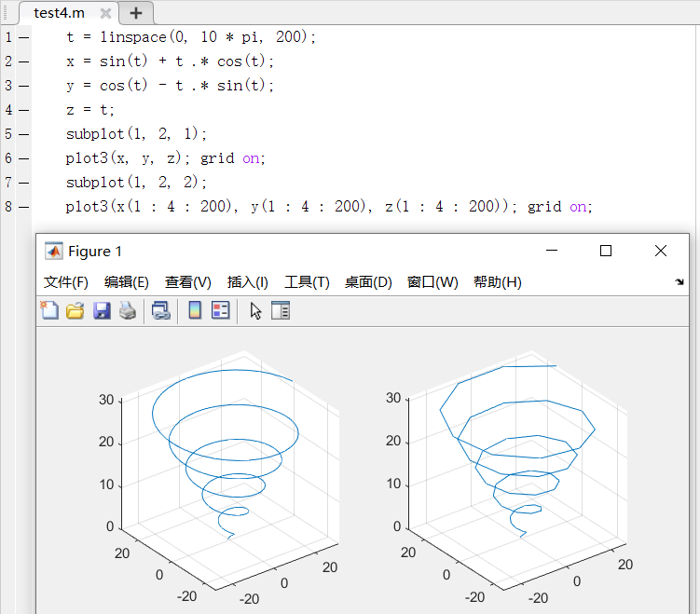Screen dimensions: 700x614
Task: Insert legend using the toolbar icon
Action: [x=221, y=310]
